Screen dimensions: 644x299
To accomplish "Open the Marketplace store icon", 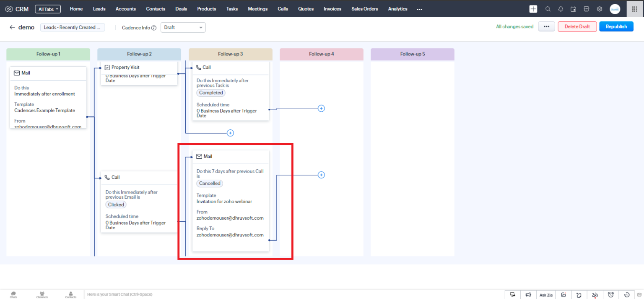I will (586, 8).
